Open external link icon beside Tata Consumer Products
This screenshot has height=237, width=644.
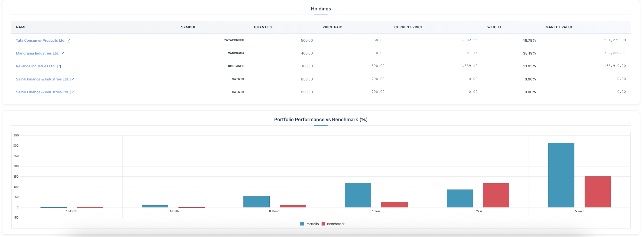click(x=69, y=41)
